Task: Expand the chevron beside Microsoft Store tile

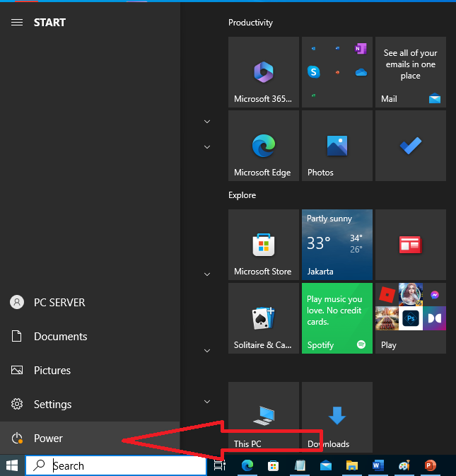Action: pos(207,274)
